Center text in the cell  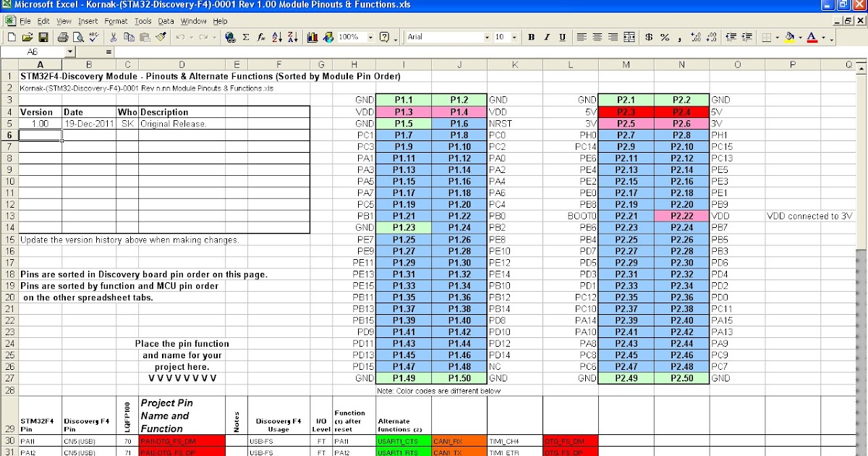tap(597, 37)
